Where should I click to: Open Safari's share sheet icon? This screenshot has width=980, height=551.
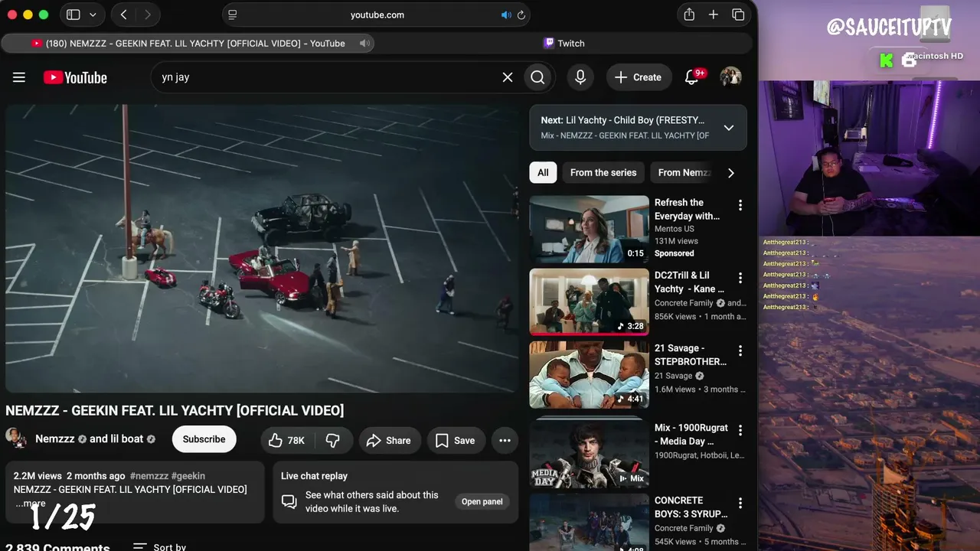pos(689,15)
